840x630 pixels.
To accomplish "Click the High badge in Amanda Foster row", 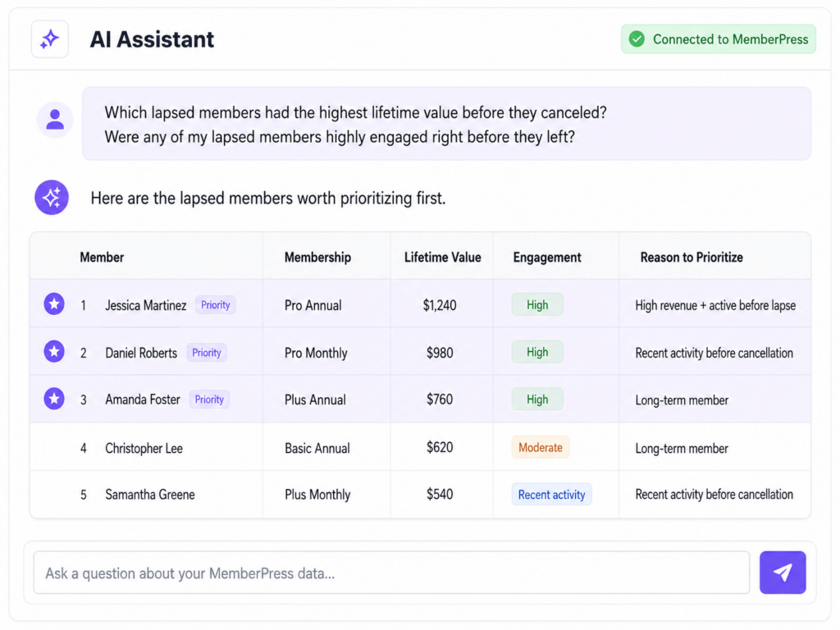I will coord(537,399).
